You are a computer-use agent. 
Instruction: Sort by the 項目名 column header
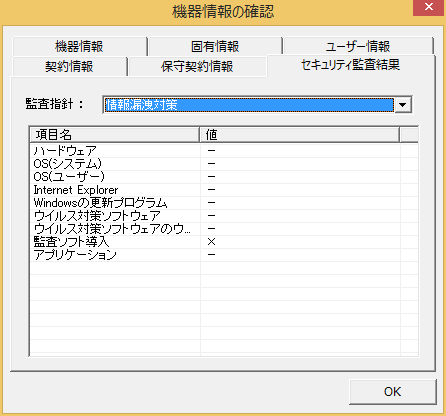click(115, 135)
